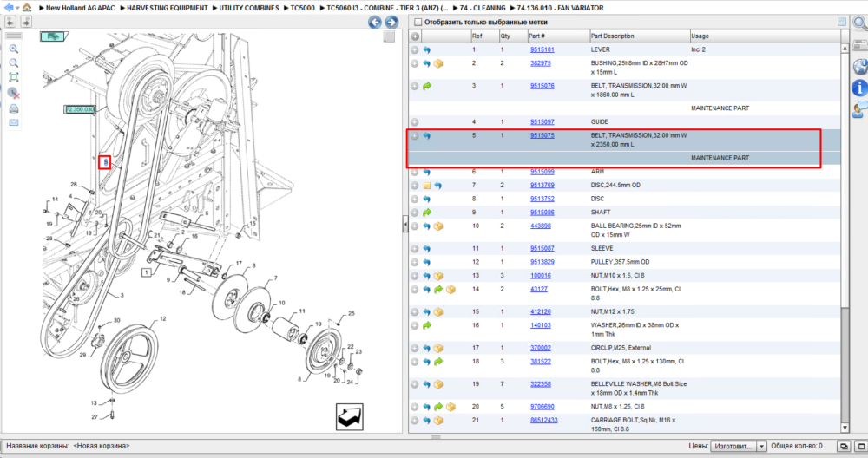Open part number link 382975
This screenshot has height=458, width=868.
(540, 63)
